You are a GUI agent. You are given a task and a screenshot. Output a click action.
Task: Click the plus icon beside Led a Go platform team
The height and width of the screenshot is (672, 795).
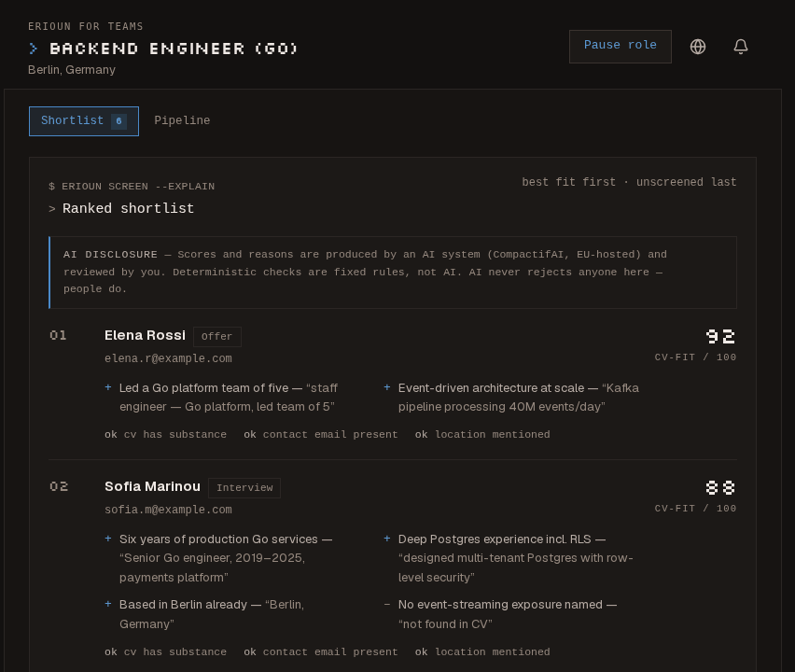[108, 387]
